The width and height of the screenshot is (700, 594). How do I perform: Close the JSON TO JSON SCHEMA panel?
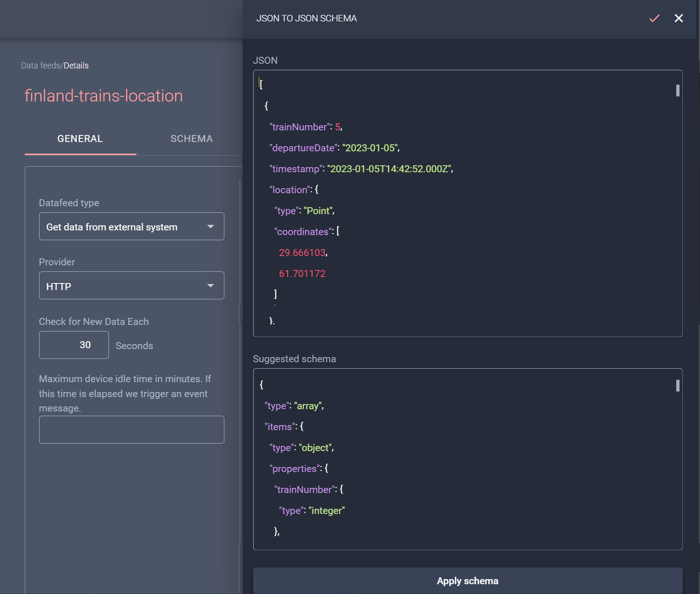[679, 18]
